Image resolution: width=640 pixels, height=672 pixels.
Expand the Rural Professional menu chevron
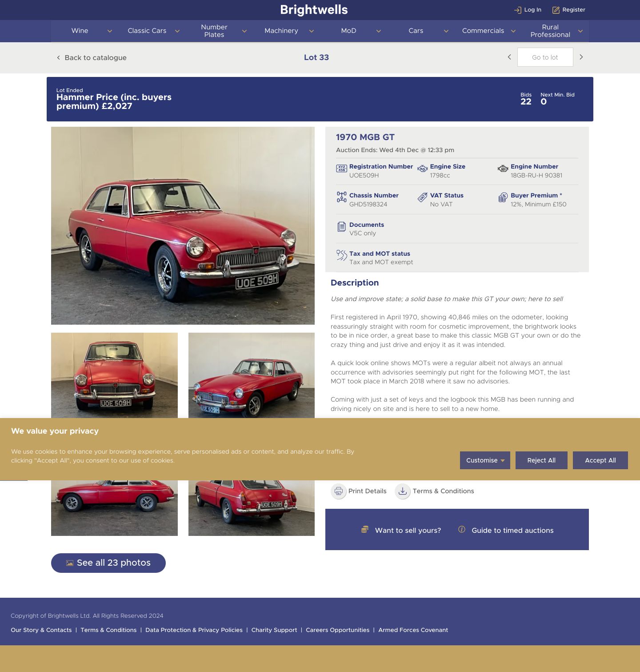pyautogui.click(x=580, y=31)
